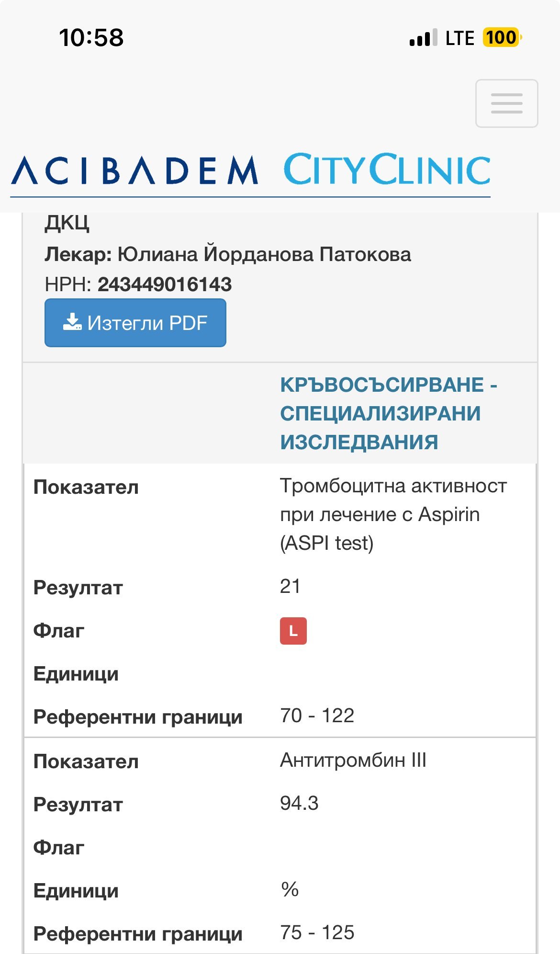
Task: Tap the percent unit value
Action: pos(290,889)
